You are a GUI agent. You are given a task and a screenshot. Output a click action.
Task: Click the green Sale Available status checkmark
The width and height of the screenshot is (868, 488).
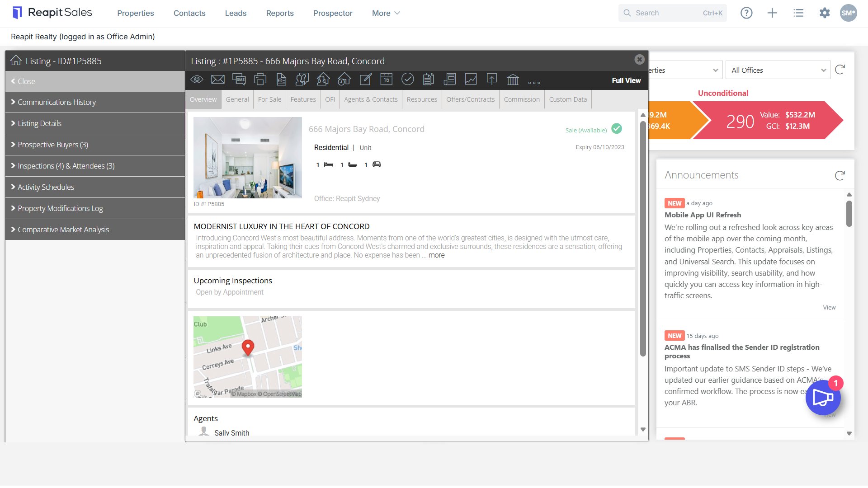coord(617,129)
